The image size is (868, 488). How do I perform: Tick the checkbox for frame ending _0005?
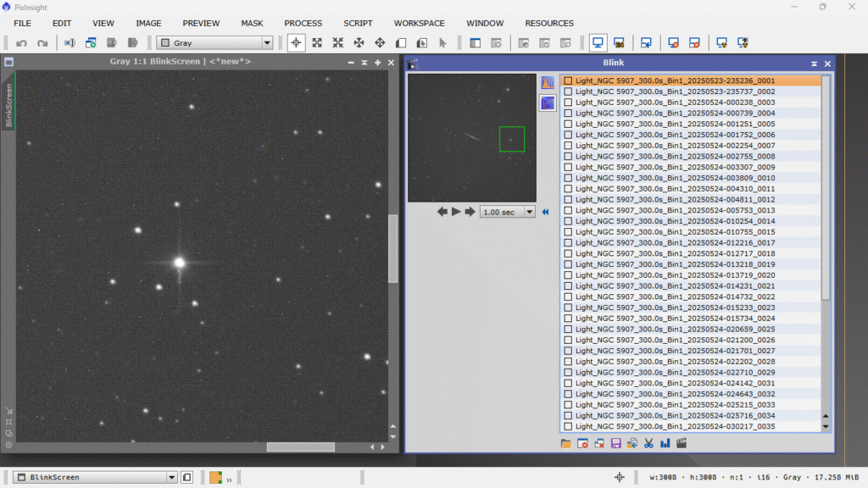coord(568,125)
